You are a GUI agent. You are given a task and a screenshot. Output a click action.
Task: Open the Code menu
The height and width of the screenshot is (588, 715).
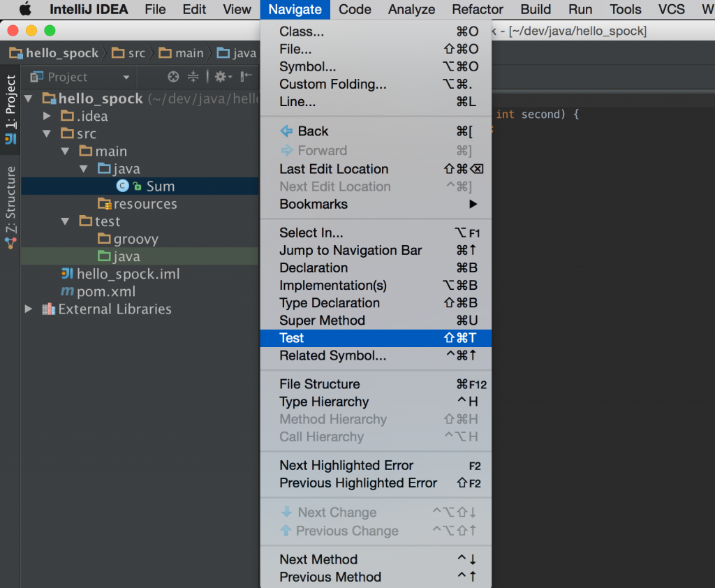tap(355, 9)
